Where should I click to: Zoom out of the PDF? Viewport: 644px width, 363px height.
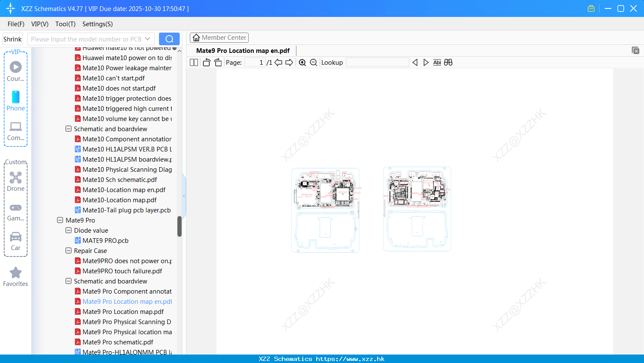[x=313, y=63]
